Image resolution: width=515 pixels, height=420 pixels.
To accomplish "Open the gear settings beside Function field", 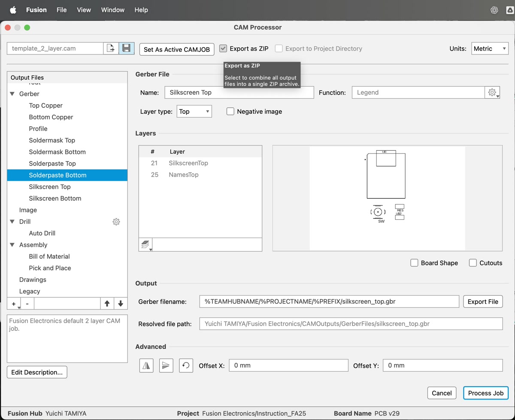I will coord(492,93).
